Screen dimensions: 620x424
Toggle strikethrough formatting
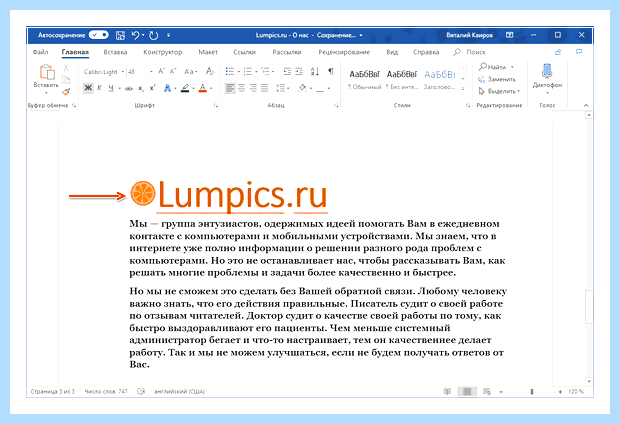pyautogui.click(x=129, y=88)
